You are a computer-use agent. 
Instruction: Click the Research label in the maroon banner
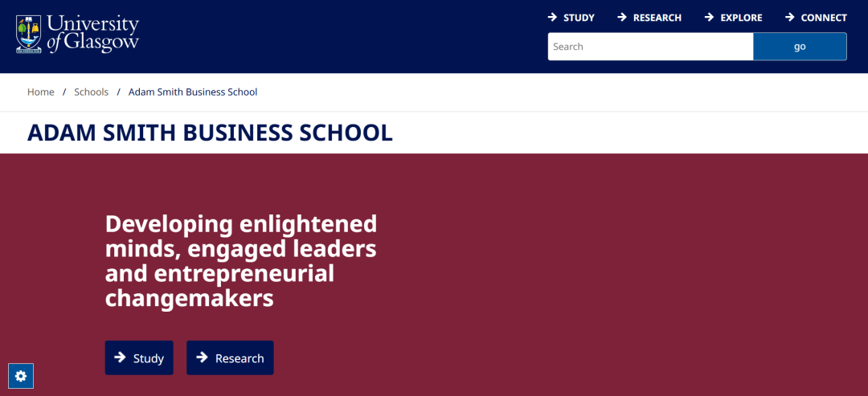pos(240,358)
